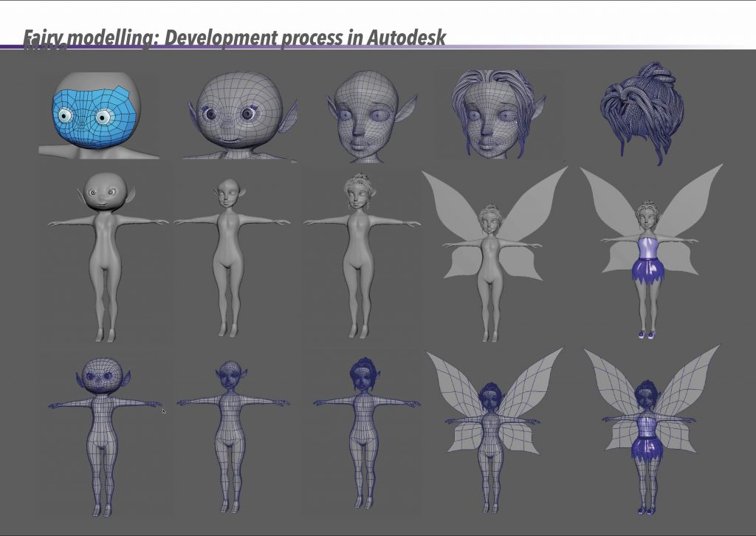756x536 pixels.
Task: Click the wireframe head with hair strands
Action: (487, 114)
